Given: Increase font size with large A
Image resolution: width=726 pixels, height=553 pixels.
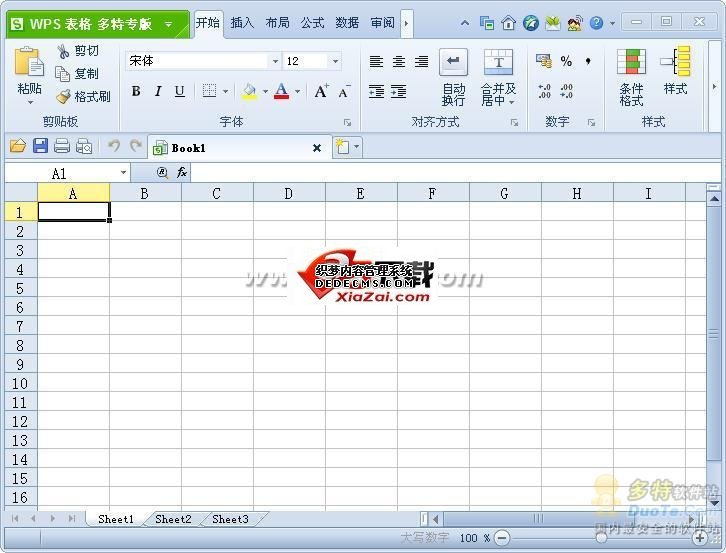Looking at the screenshot, I should click(x=321, y=91).
